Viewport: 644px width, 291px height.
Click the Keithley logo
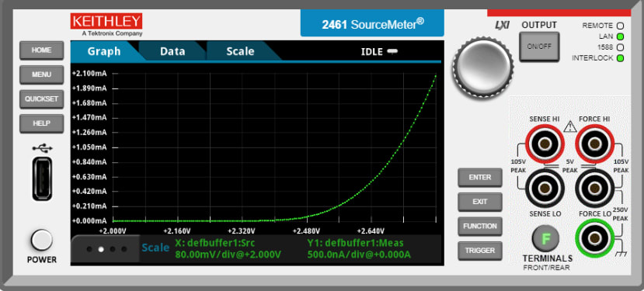tap(106, 24)
